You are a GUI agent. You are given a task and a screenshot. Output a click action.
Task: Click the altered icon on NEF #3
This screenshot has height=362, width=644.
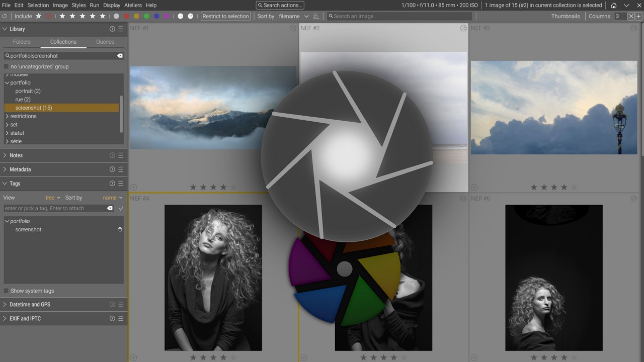pyautogui.click(x=634, y=28)
